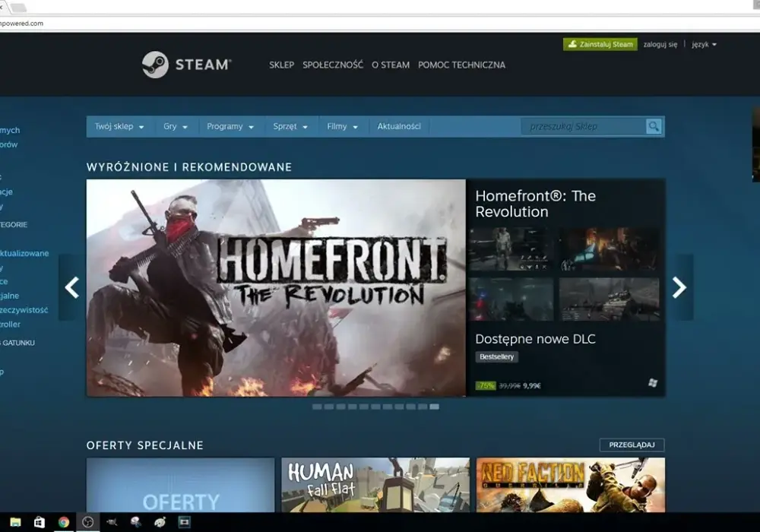
Task: View the top-left Homefront screenshot thumbnail
Action: click(x=511, y=249)
